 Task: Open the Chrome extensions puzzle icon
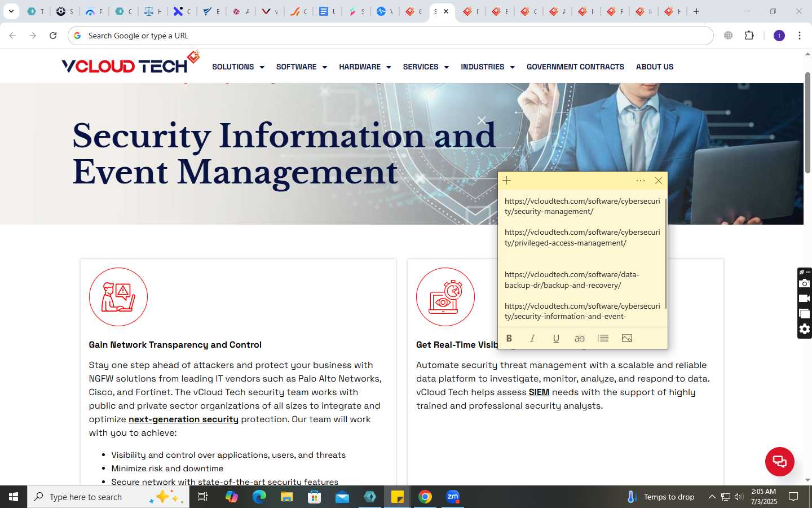point(749,36)
